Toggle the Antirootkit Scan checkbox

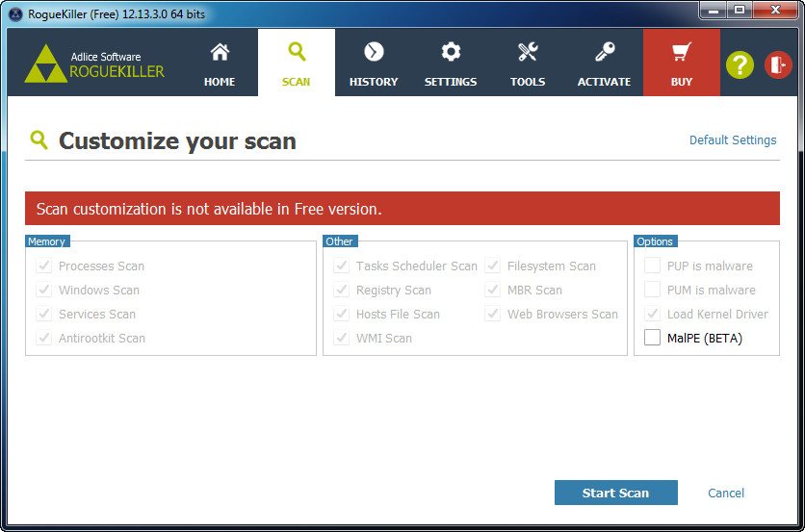(x=44, y=338)
